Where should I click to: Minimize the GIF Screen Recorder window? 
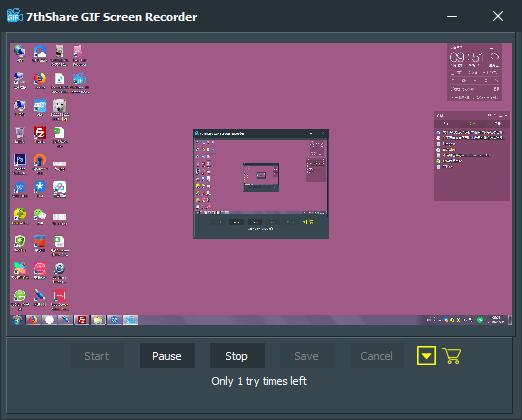[x=452, y=16]
